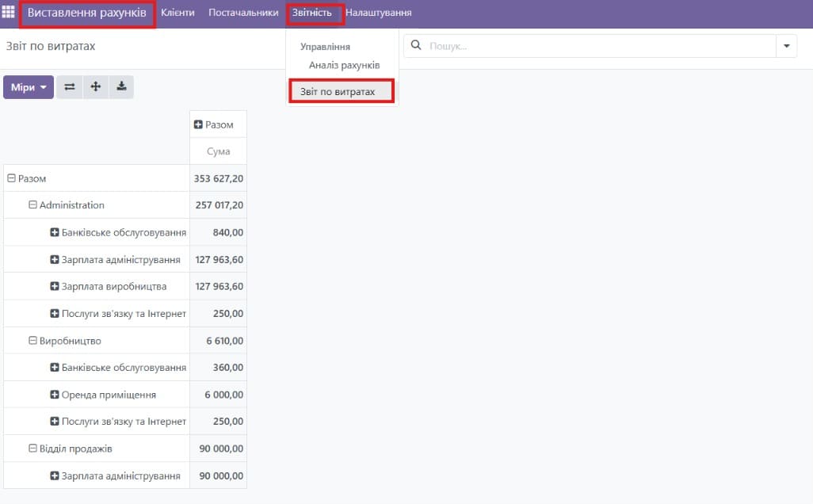The image size is (813, 504).
Task: Expand Послуги зв'язку та Інтернет under Administration
Action: 55,313
